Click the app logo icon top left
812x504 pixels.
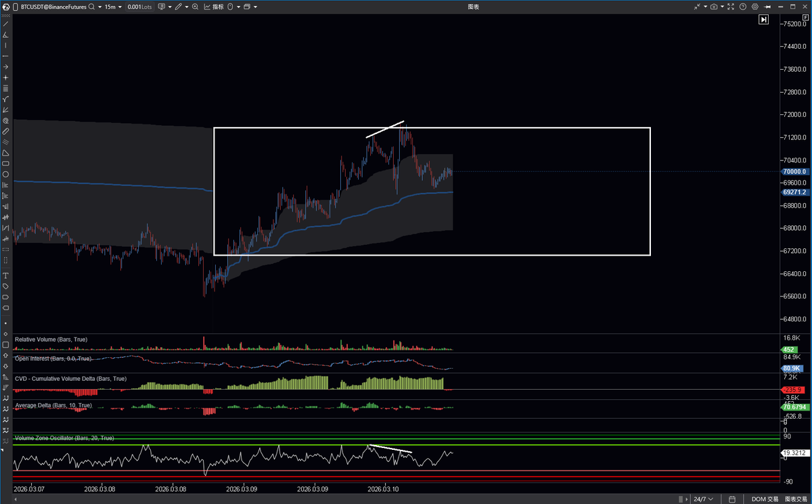pos(5,7)
